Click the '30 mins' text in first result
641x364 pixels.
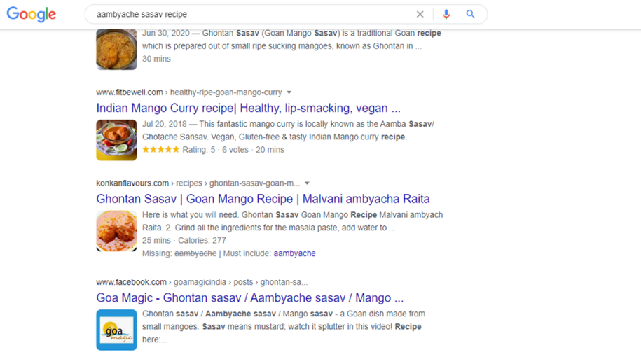coord(156,59)
